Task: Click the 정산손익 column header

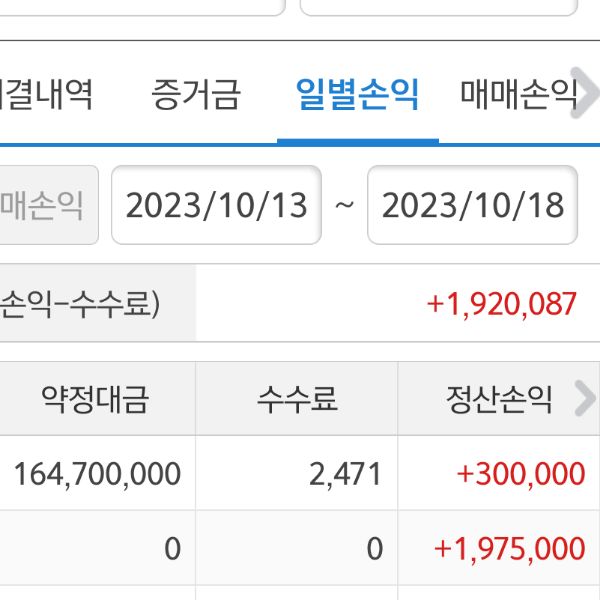Action: tap(498, 400)
